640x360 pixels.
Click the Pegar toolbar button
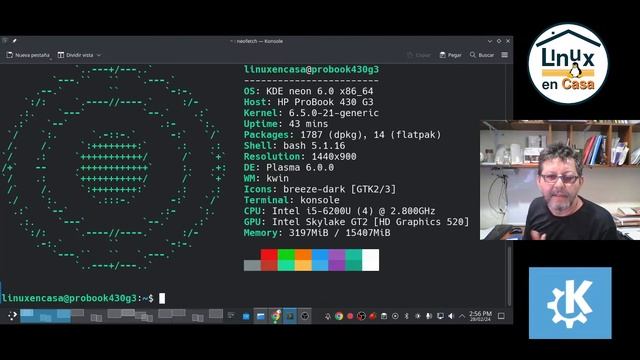tap(451, 55)
